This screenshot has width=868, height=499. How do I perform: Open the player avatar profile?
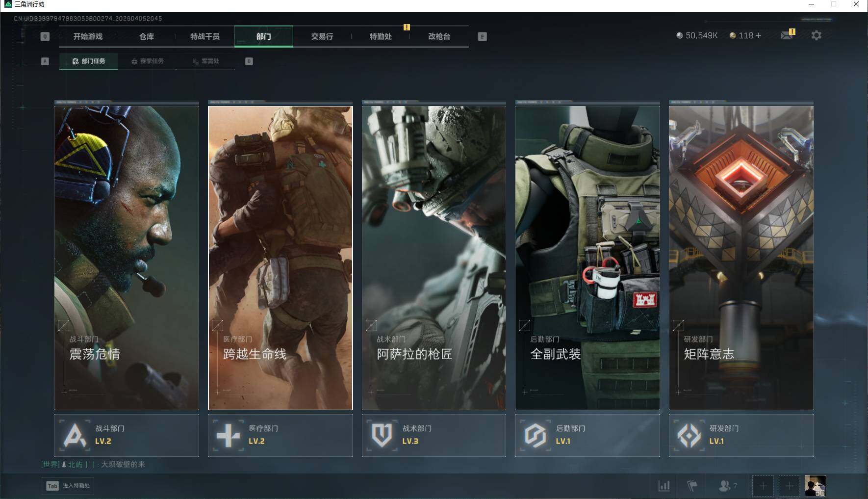815,486
